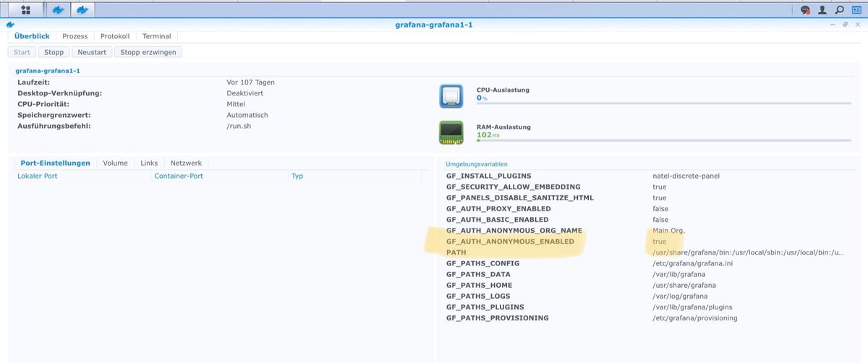This screenshot has height=363, width=868.
Task: Click the Stopp button
Action: pyautogui.click(x=54, y=52)
